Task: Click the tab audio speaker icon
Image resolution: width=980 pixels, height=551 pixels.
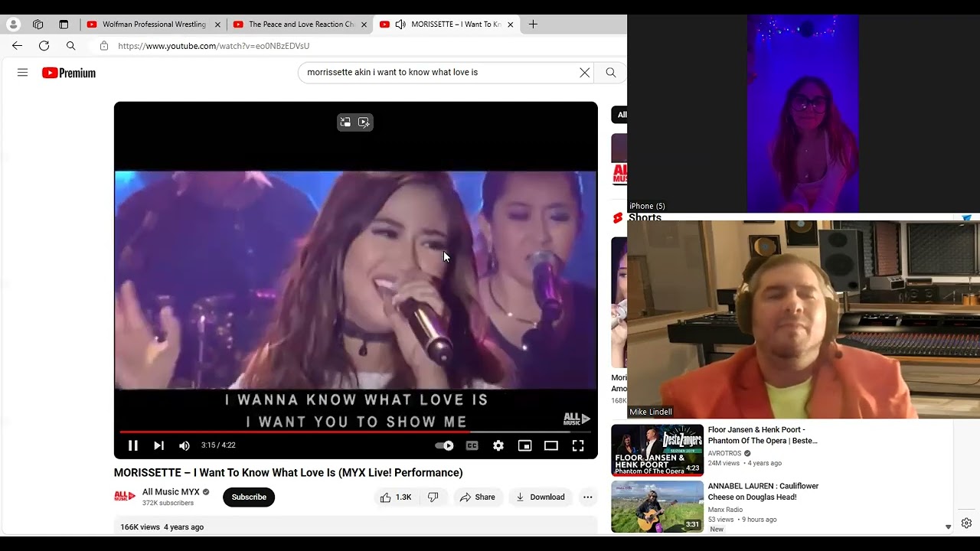Action: [x=400, y=24]
